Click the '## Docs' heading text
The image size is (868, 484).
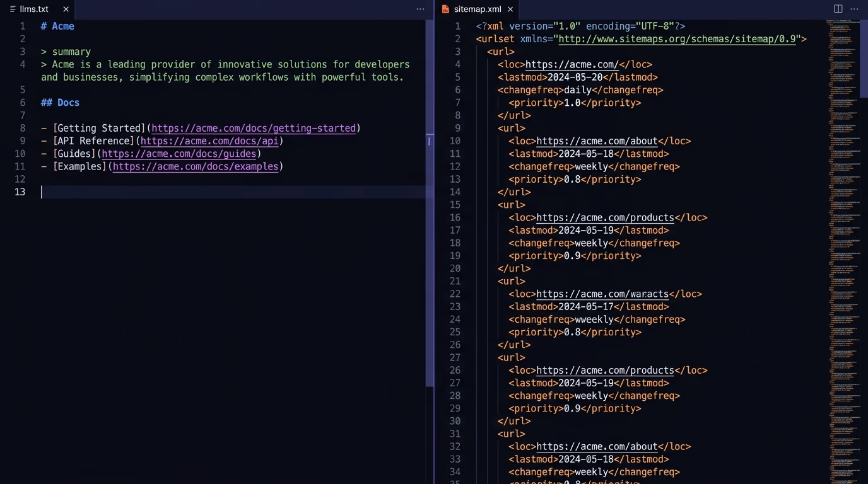click(x=60, y=102)
